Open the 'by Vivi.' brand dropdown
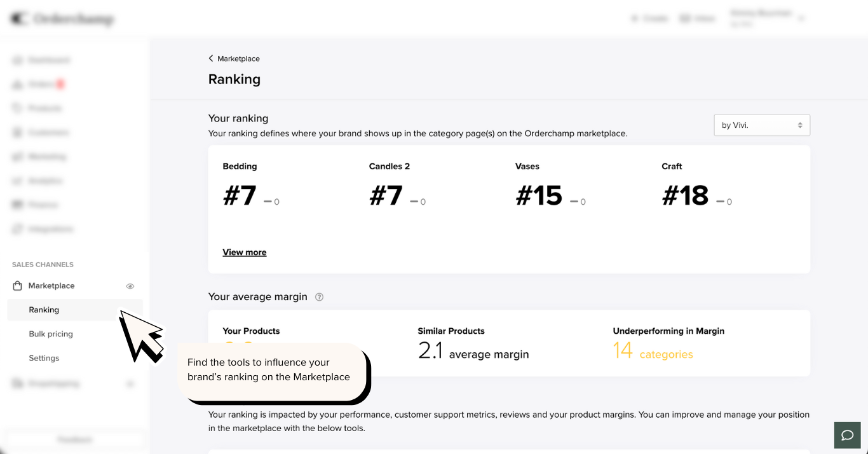The height and width of the screenshot is (454, 868). click(x=761, y=125)
